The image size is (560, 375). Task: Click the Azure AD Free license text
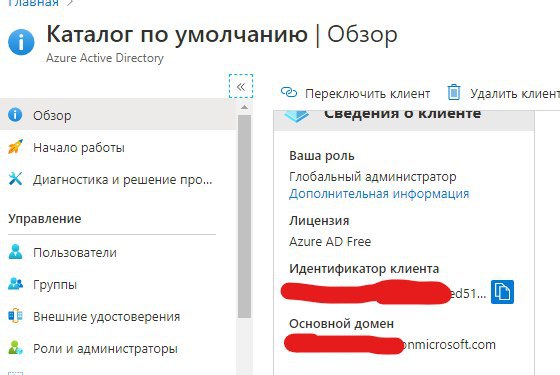[330, 242]
